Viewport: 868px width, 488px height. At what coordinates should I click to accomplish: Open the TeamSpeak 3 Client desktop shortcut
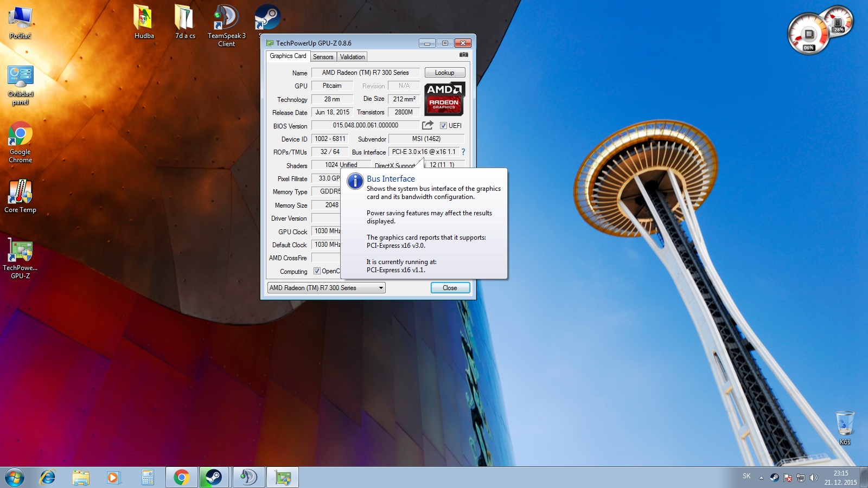tap(226, 25)
